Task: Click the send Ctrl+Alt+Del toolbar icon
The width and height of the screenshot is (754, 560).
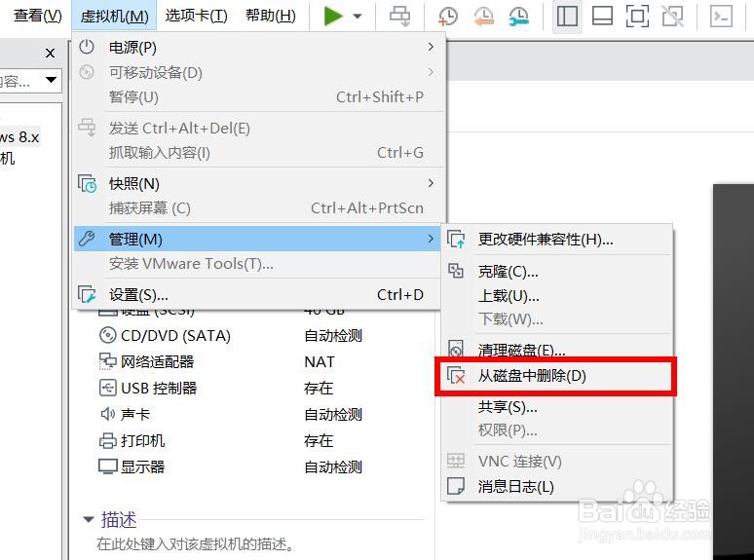Action: (x=399, y=16)
